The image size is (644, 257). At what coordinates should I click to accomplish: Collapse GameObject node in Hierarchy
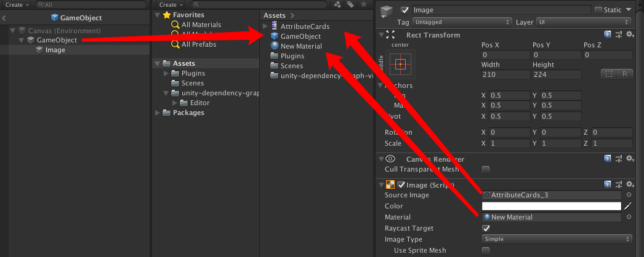[x=21, y=40]
